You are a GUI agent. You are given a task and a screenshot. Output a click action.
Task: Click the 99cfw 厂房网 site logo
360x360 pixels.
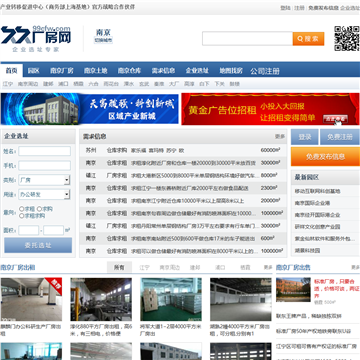click(36, 39)
